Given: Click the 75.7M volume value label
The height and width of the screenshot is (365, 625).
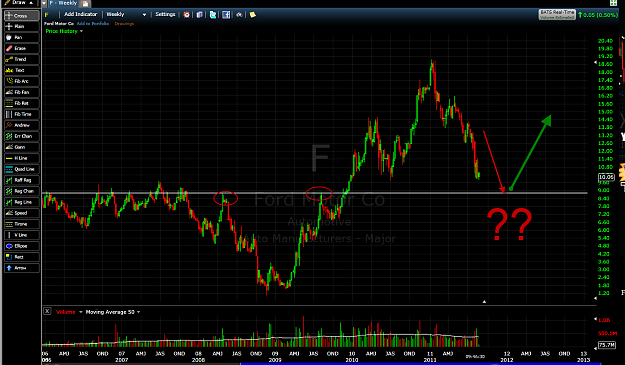Looking at the screenshot, I should click(x=606, y=345).
